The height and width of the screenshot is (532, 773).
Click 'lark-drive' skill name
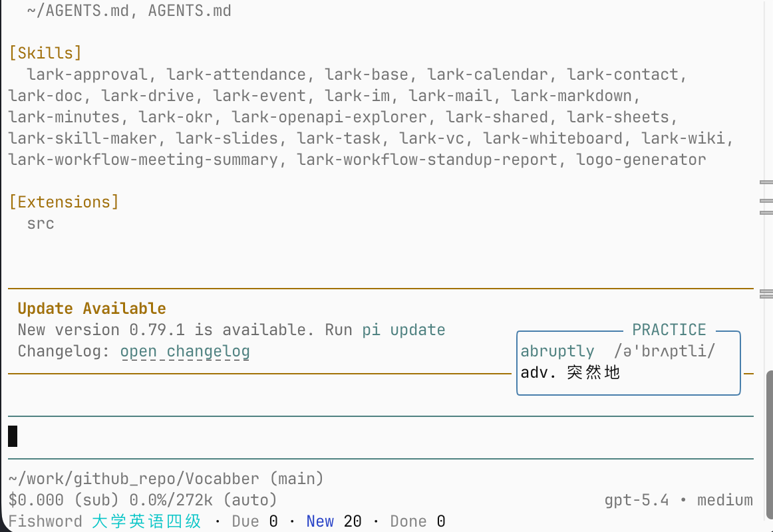click(x=148, y=96)
